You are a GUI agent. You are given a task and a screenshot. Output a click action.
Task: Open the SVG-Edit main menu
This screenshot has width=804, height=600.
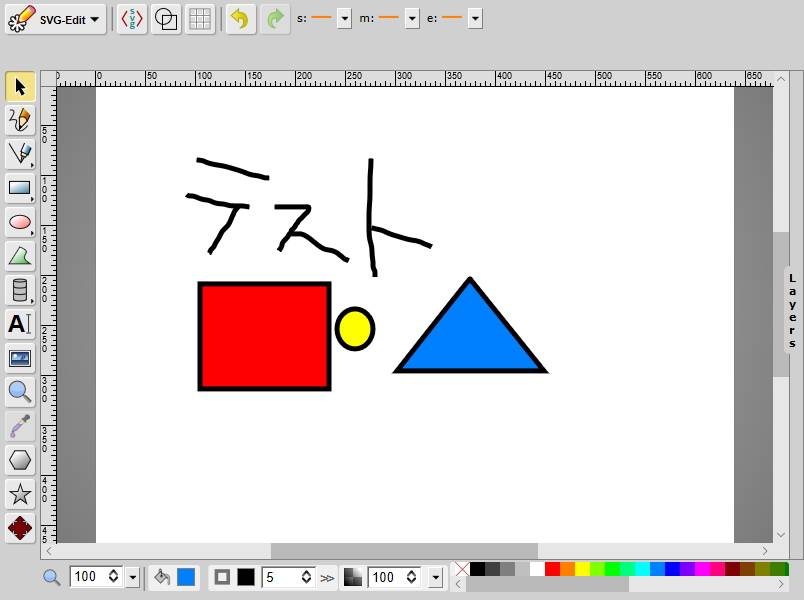click(x=55, y=19)
